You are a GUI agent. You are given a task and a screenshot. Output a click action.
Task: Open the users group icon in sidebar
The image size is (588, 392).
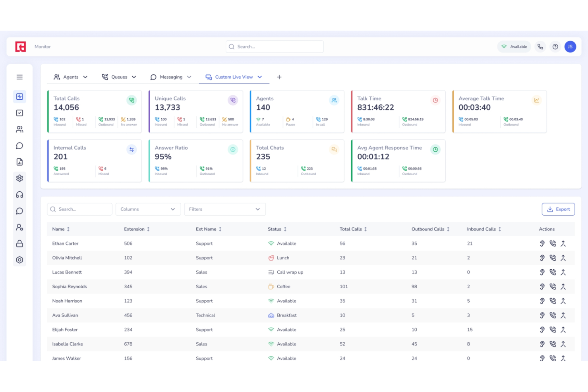tap(19, 129)
